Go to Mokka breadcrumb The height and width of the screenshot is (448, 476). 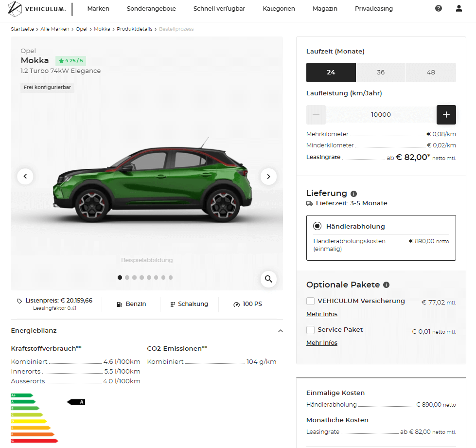(x=102, y=29)
